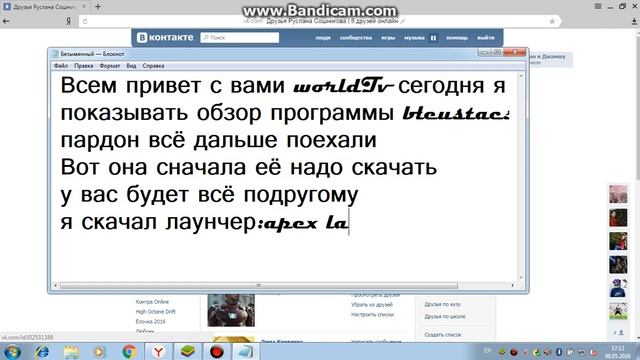Click the Yandex Я button in address bar
Image resolution: width=640 pixels, height=360 pixels.
click(69, 21)
